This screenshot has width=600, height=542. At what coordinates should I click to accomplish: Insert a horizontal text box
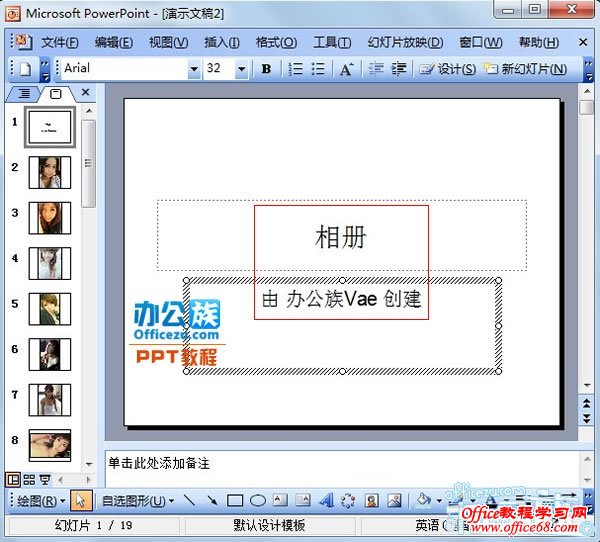280,500
